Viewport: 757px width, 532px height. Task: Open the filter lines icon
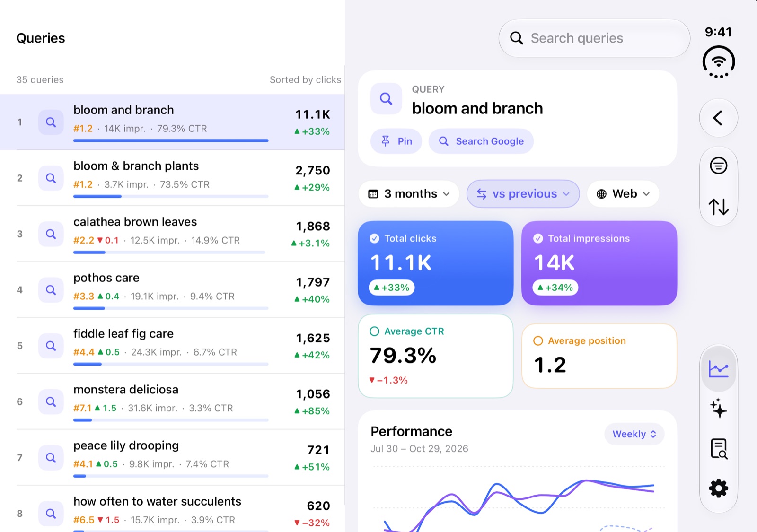coord(718,166)
